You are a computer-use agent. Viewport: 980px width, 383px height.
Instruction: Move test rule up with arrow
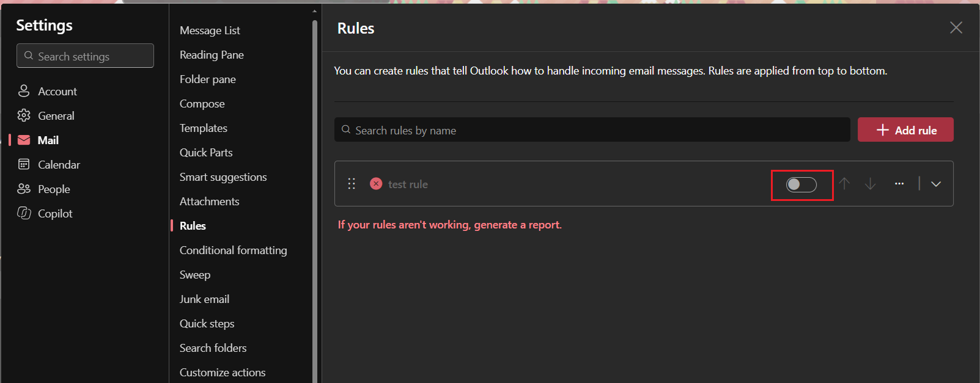point(844,184)
